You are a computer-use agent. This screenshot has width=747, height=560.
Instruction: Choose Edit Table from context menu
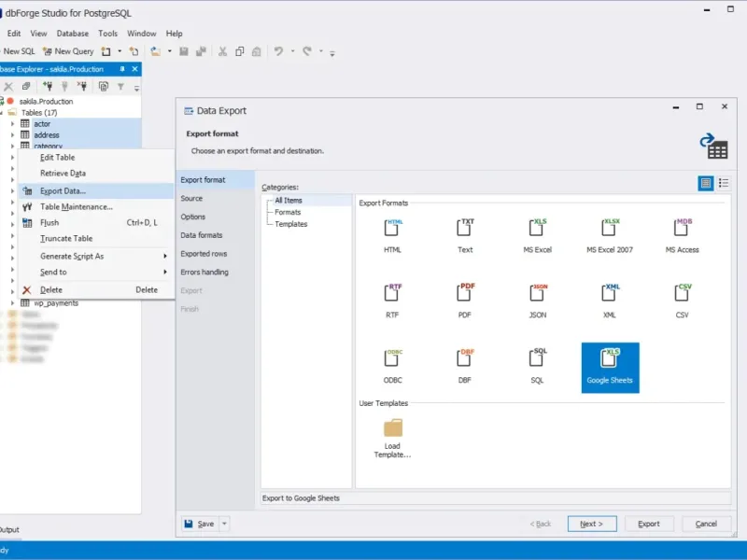96,158
